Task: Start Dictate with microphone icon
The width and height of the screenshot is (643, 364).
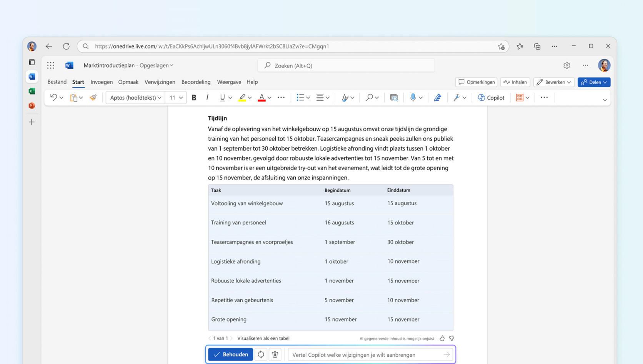Action: coord(413,98)
